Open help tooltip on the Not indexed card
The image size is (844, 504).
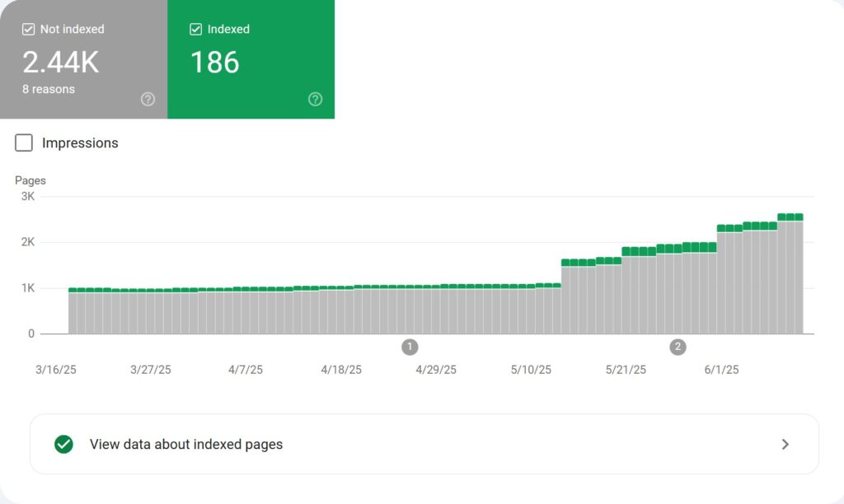pos(148,99)
